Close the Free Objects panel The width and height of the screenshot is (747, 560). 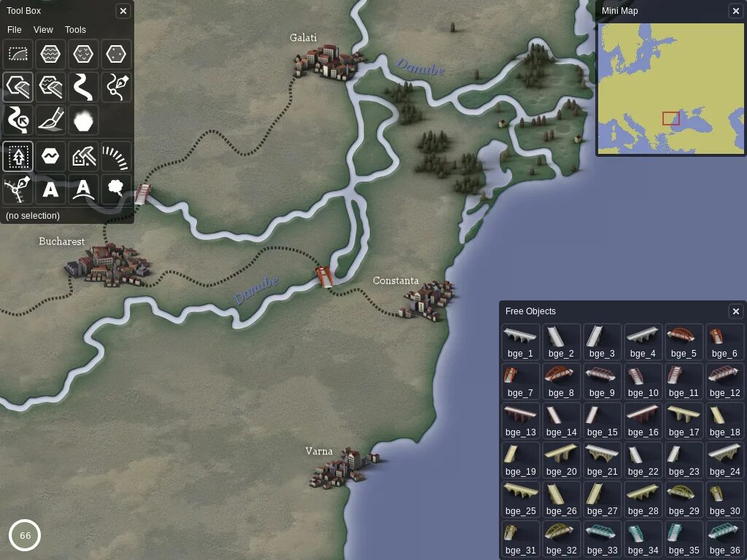(x=735, y=311)
